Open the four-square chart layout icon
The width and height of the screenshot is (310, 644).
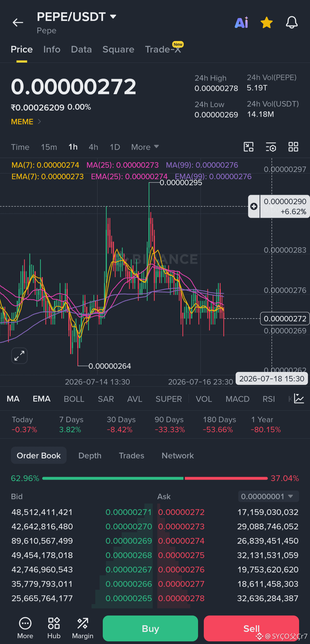point(293,147)
